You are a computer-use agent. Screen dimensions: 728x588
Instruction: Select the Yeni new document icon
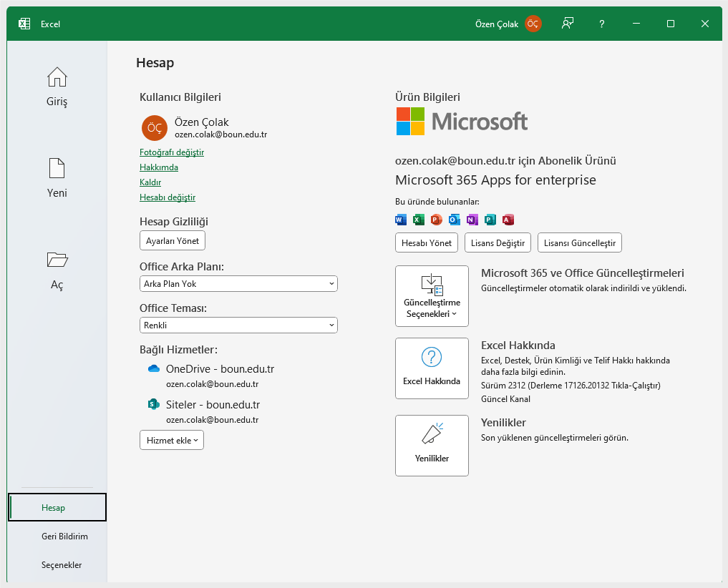(x=57, y=168)
